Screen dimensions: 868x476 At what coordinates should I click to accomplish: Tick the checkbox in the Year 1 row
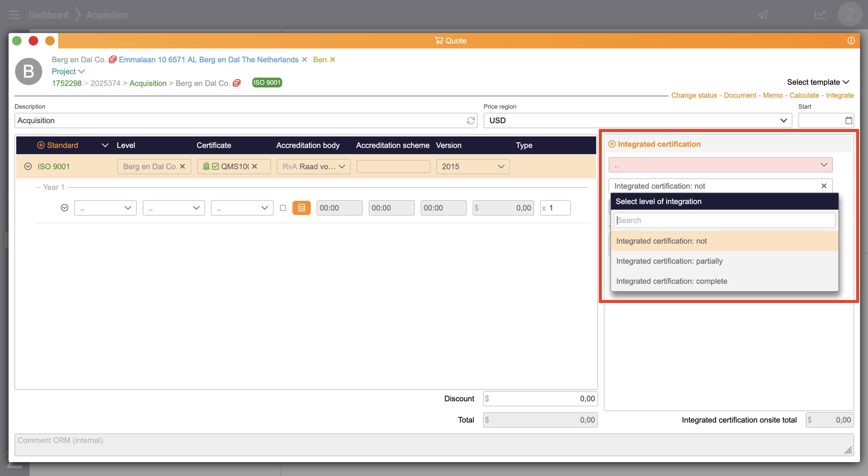pyautogui.click(x=283, y=208)
